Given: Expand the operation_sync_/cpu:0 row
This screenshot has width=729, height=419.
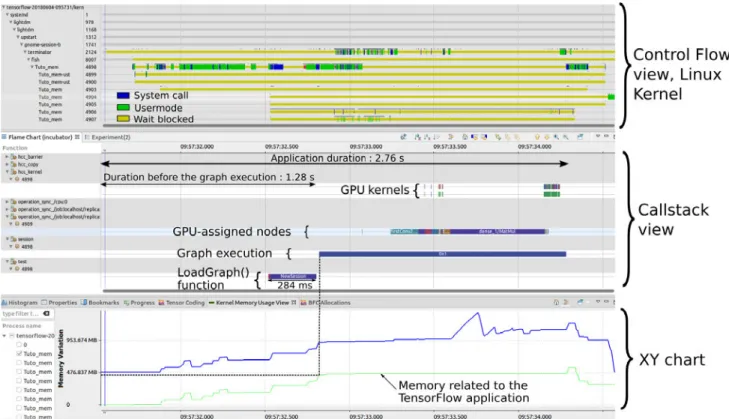Looking at the screenshot, I should point(7,202).
